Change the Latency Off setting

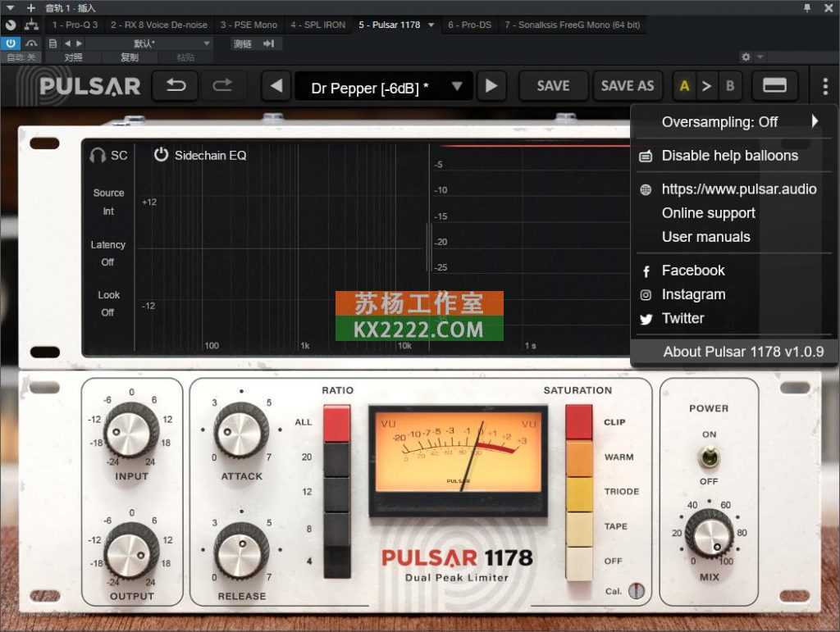click(107, 262)
